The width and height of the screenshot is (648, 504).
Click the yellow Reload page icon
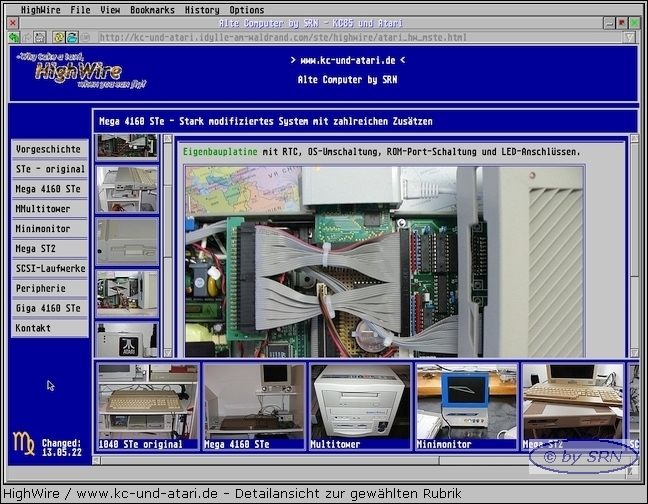[x=59, y=38]
